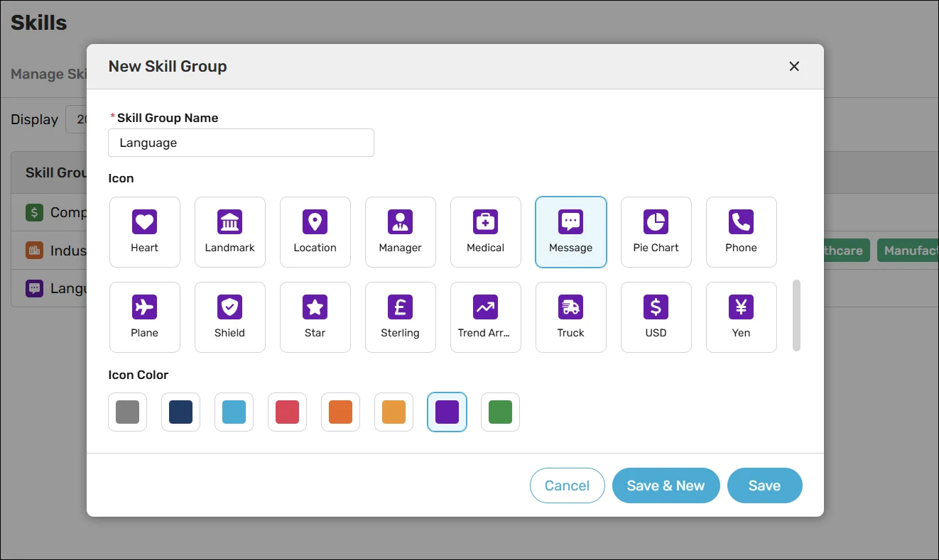939x560 pixels.
Task: Select the Sterling pound icon
Action: 401,317
